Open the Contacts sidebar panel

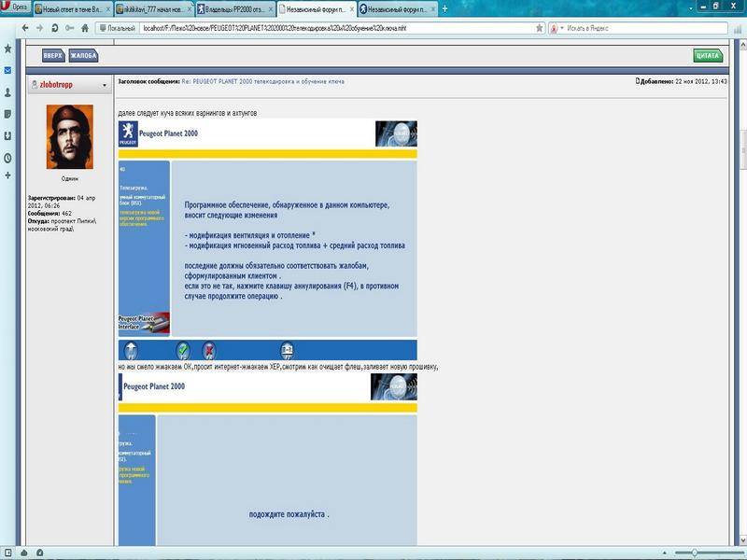click(7, 92)
